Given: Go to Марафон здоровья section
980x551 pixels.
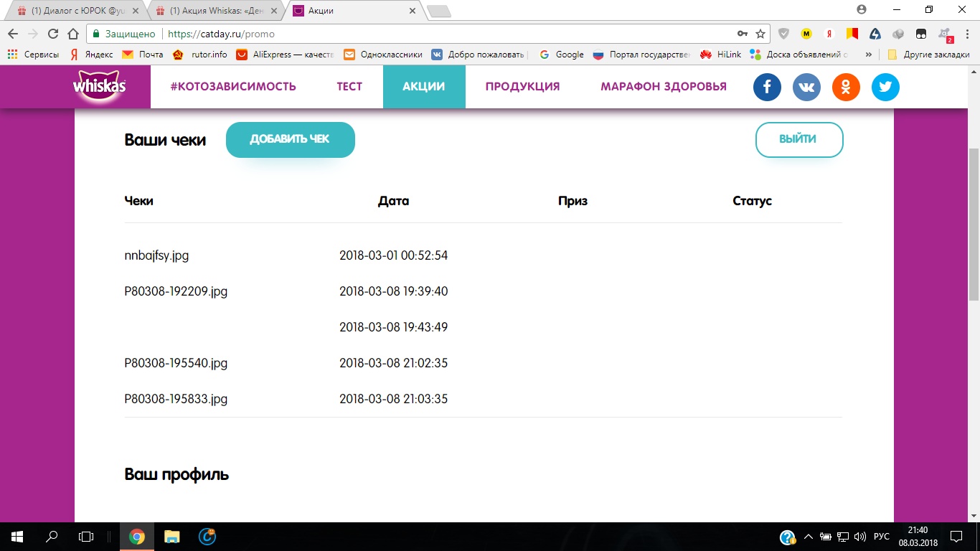Looking at the screenshot, I should pyautogui.click(x=663, y=87).
